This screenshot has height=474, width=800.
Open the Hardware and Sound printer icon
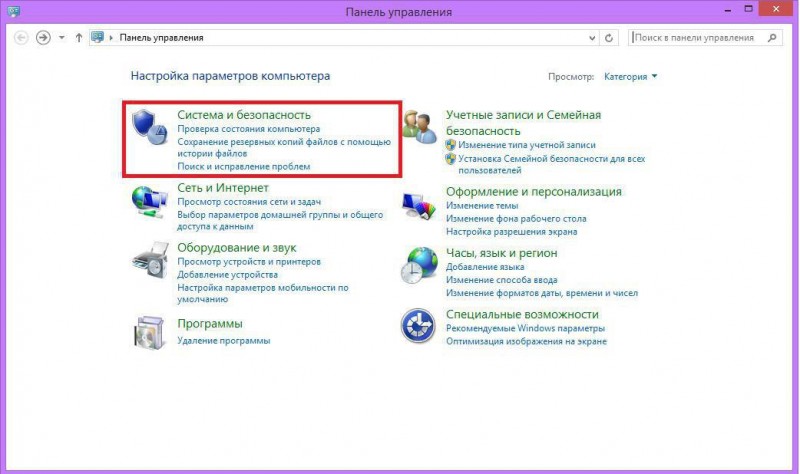click(x=150, y=260)
